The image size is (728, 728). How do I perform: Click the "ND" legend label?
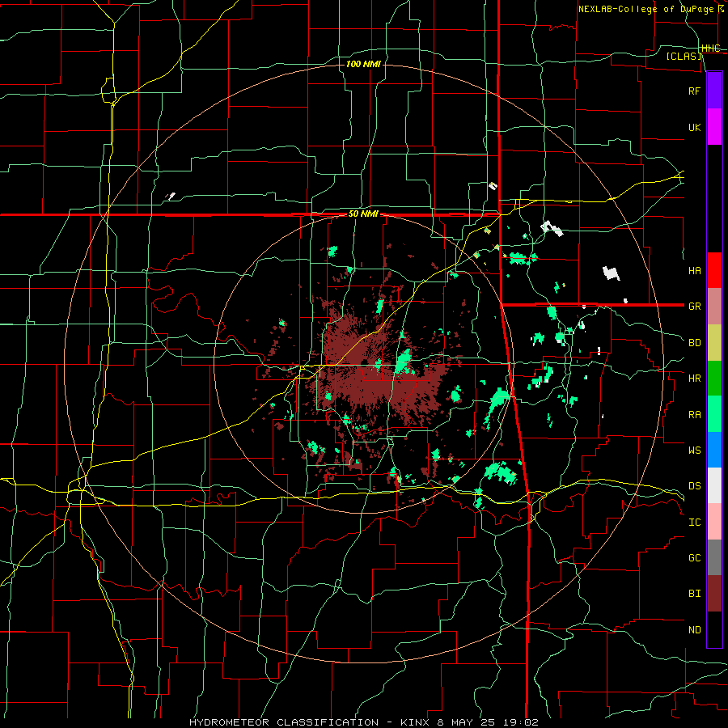click(x=694, y=630)
